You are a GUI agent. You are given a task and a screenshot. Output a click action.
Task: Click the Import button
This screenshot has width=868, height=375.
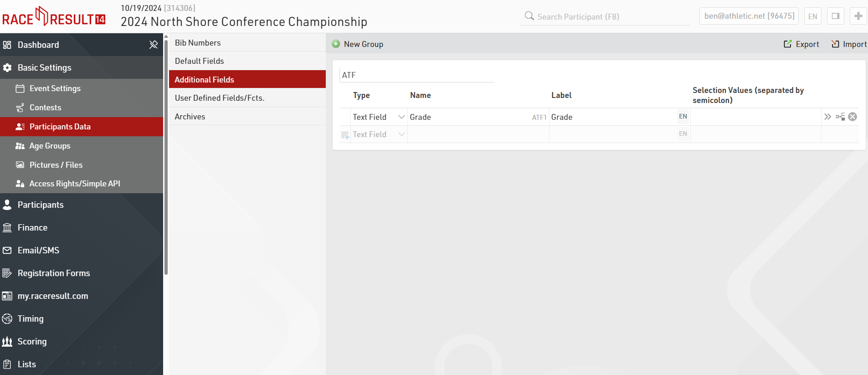pos(849,44)
